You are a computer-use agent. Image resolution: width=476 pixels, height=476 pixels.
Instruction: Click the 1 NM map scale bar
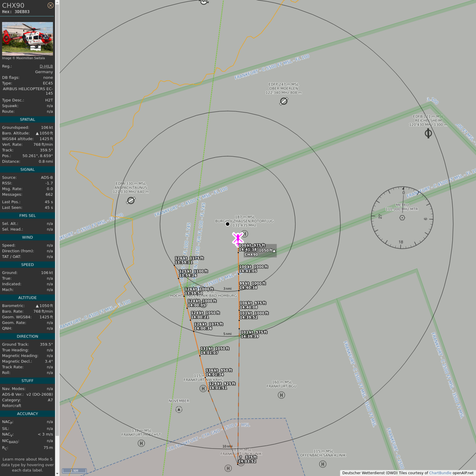pos(74,470)
